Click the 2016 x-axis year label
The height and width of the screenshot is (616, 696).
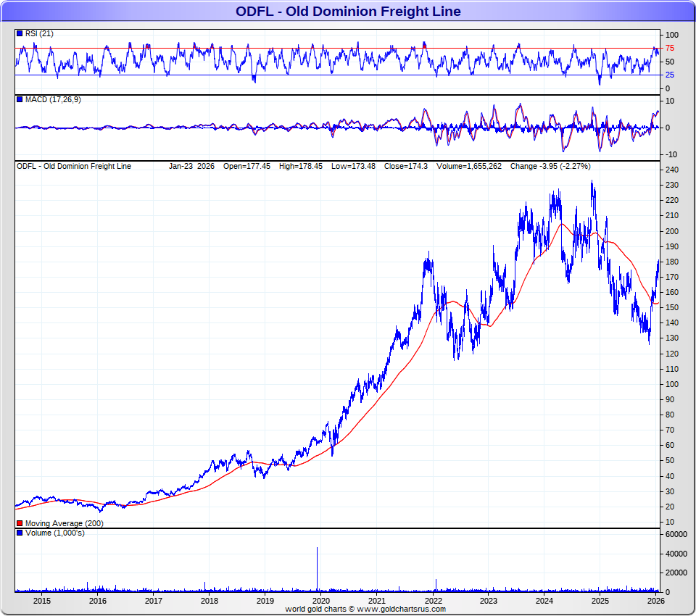98,601
